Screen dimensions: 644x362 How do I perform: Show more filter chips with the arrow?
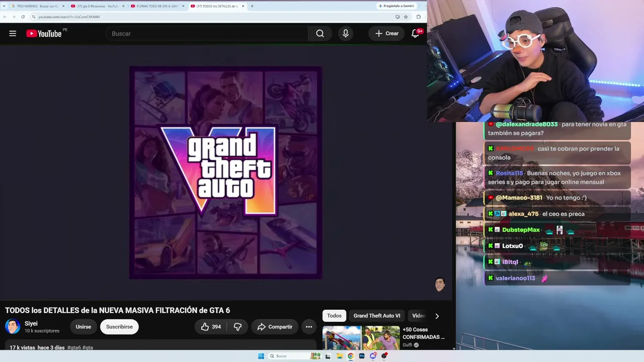click(437, 316)
